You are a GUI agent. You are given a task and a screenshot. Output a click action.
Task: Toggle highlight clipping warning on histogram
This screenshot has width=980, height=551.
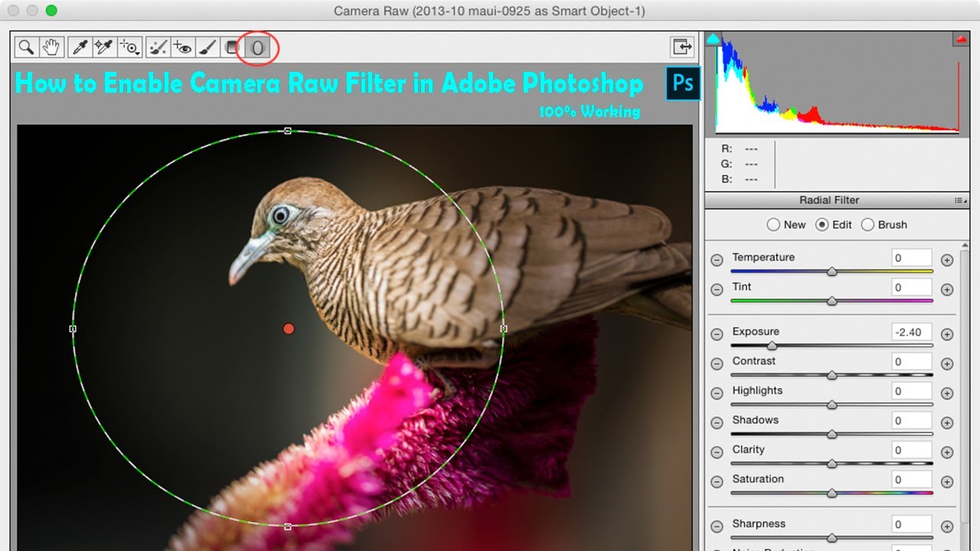tap(961, 39)
